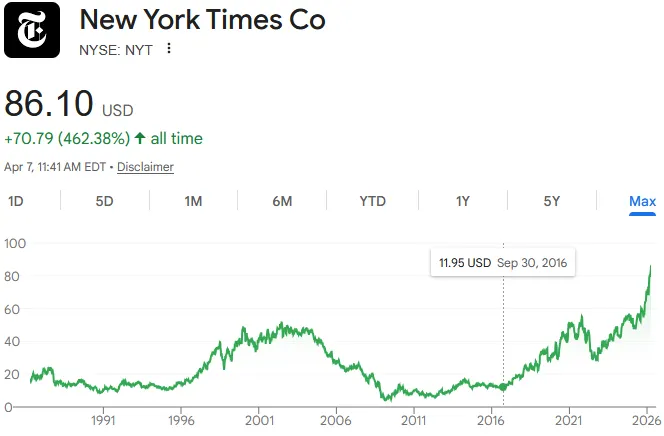
Task: Select the 1M time range tab
Action: tap(193, 201)
